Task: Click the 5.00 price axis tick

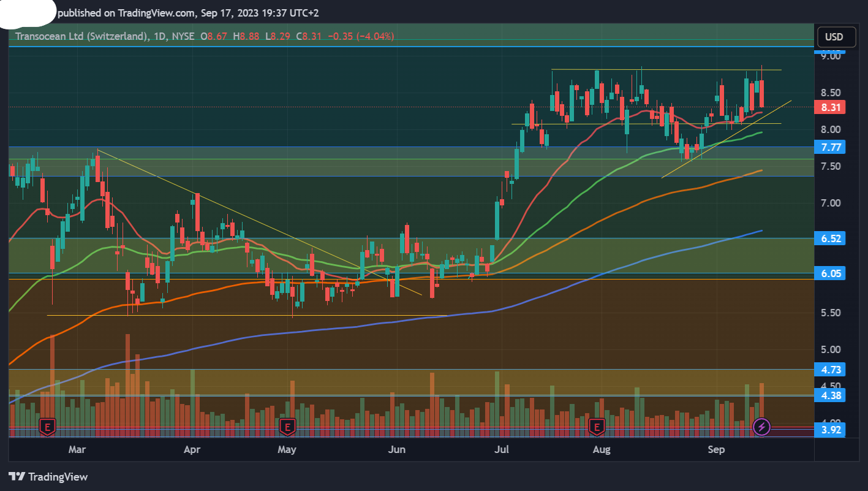Action: coord(831,350)
